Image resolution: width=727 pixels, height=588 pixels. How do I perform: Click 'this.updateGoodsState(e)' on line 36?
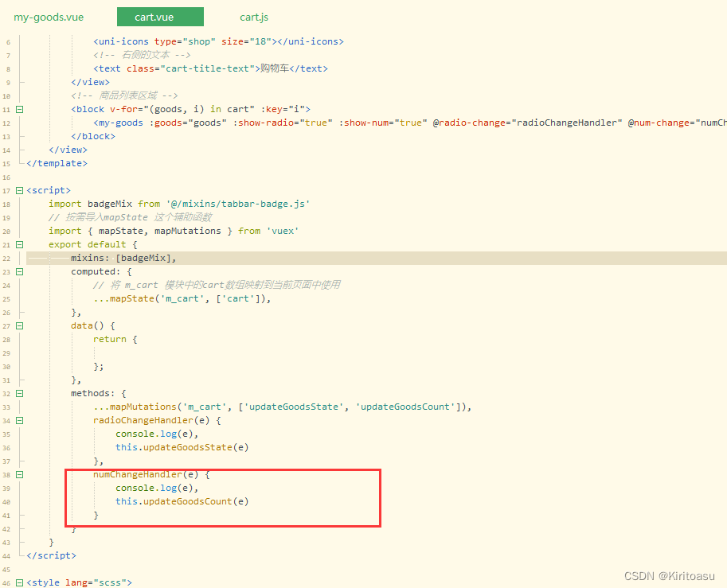182,448
